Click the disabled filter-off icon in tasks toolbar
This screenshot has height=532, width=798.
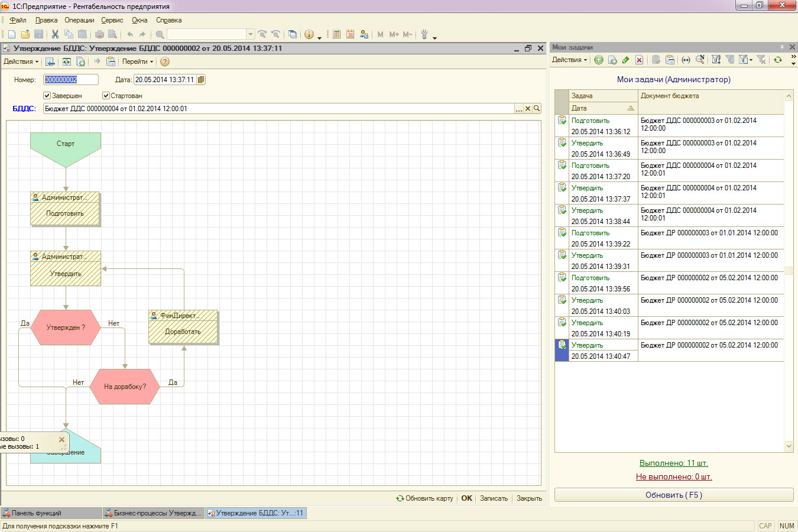[761, 60]
